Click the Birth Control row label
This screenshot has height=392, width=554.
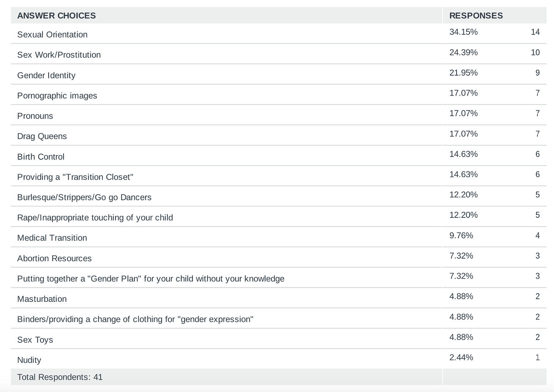point(41,157)
